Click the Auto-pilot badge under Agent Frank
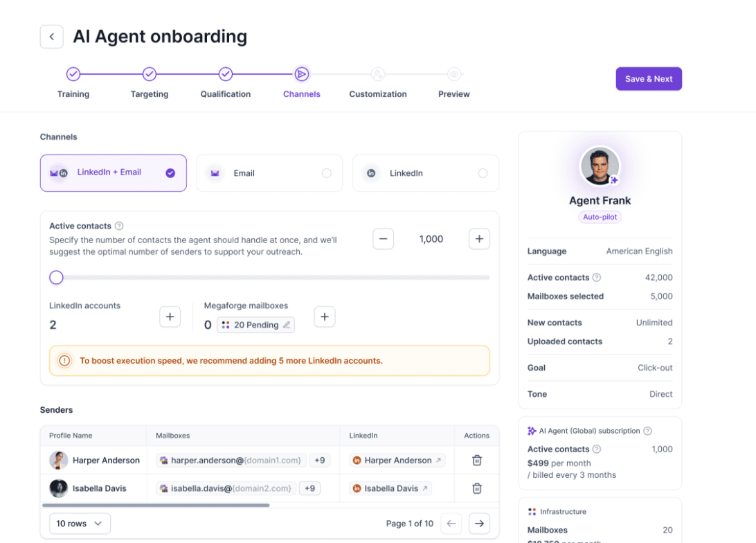756x543 pixels. point(600,217)
